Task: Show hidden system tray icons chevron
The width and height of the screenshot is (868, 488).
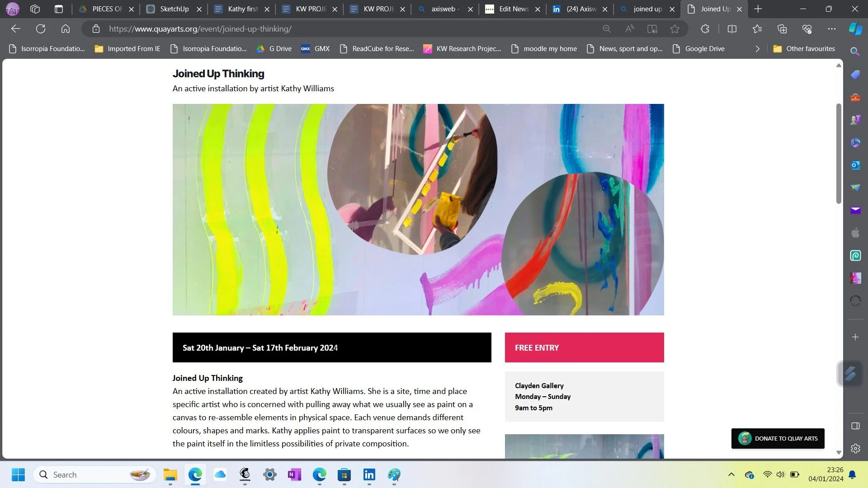Action: pos(731,474)
